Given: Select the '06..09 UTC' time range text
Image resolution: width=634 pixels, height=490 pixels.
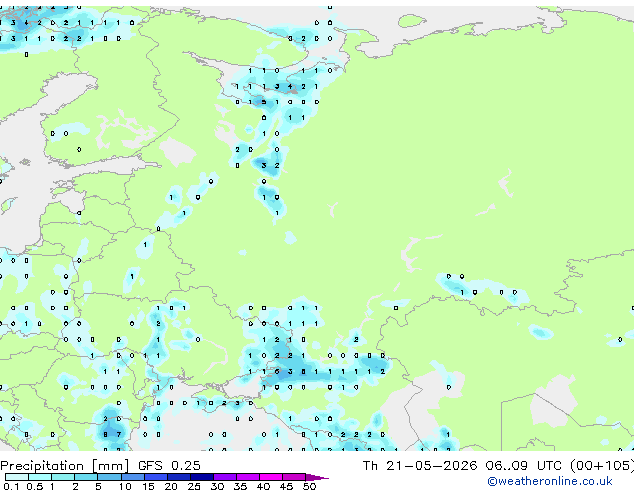Looking at the screenshot, I should point(524,466).
